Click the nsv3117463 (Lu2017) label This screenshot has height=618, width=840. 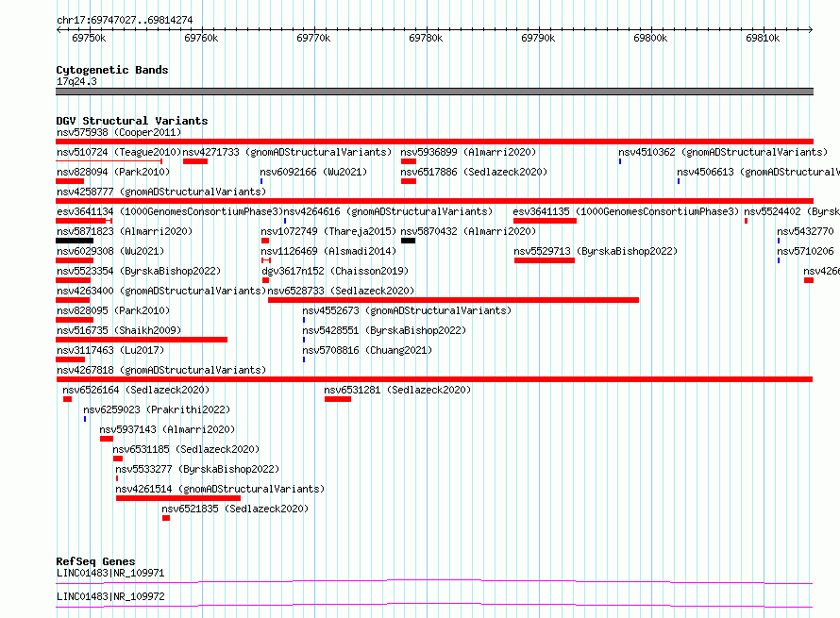(x=110, y=350)
